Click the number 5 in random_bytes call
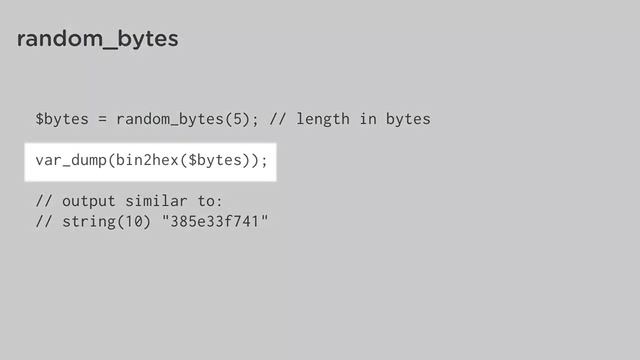 pos(236,119)
